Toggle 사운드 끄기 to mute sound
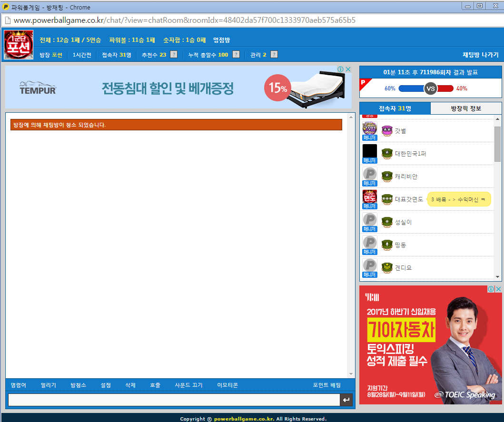 point(188,385)
